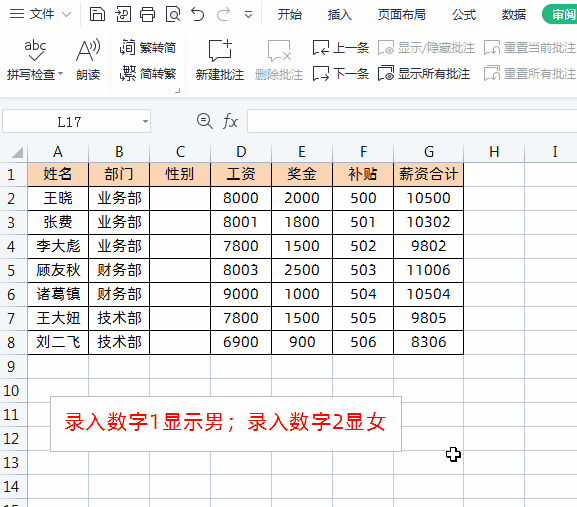This screenshot has width=577, height=507.
Task: Open Print Preview icon
Action: pyautogui.click(x=173, y=15)
